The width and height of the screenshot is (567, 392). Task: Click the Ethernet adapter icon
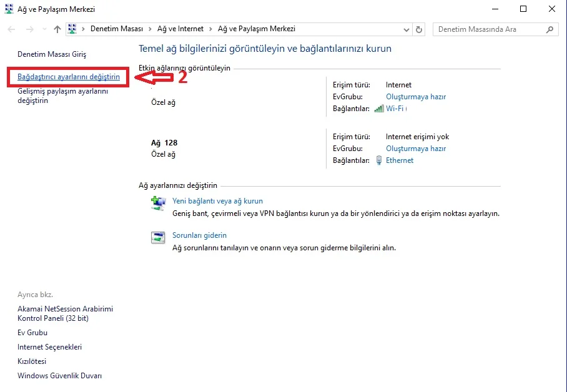click(378, 160)
